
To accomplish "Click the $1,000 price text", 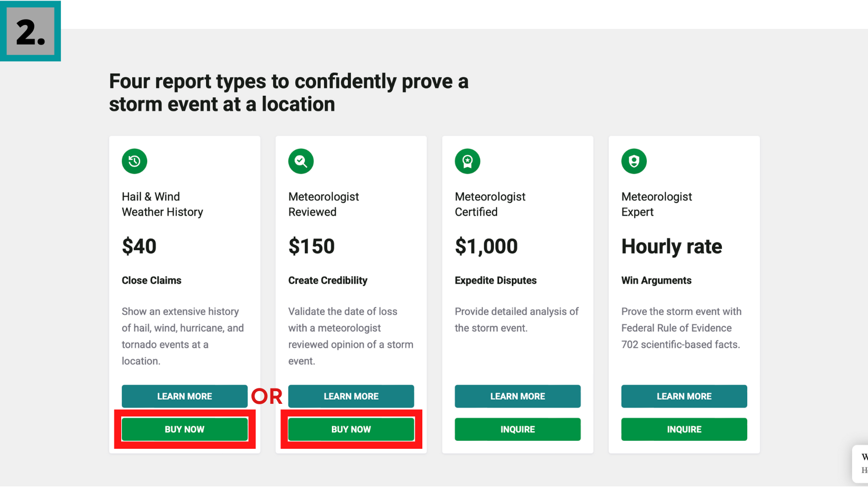I will [486, 247].
